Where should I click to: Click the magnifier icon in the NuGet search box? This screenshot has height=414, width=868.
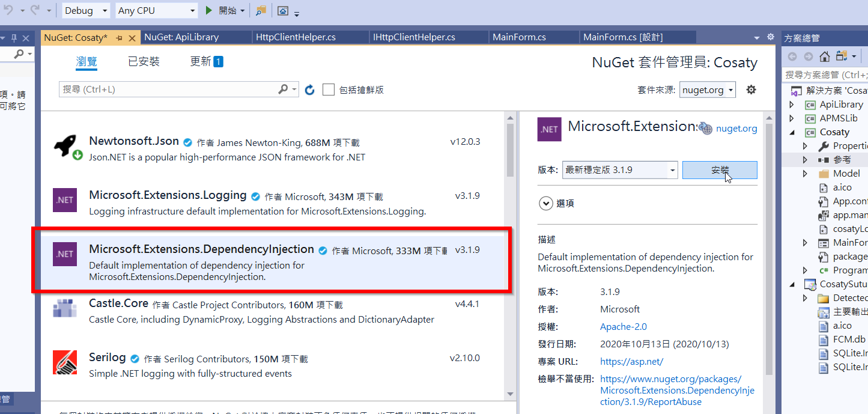(x=284, y=89)
